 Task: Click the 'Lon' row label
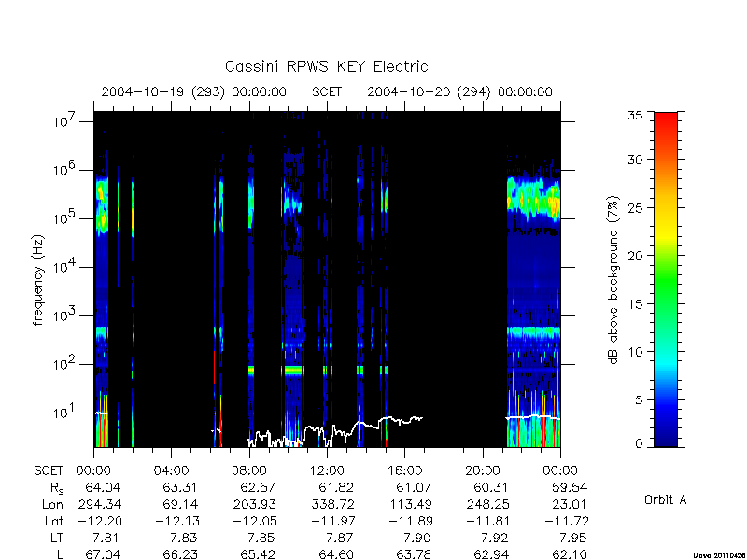[x=53, y=504]
